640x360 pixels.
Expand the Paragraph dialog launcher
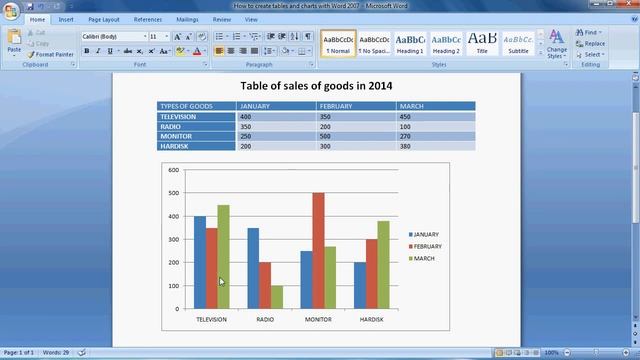(311, 64)
